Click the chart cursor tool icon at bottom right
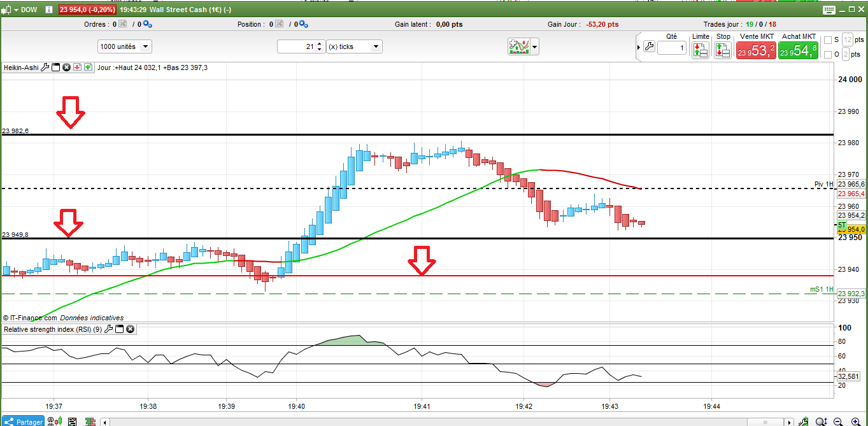 [x=805, y=422]
